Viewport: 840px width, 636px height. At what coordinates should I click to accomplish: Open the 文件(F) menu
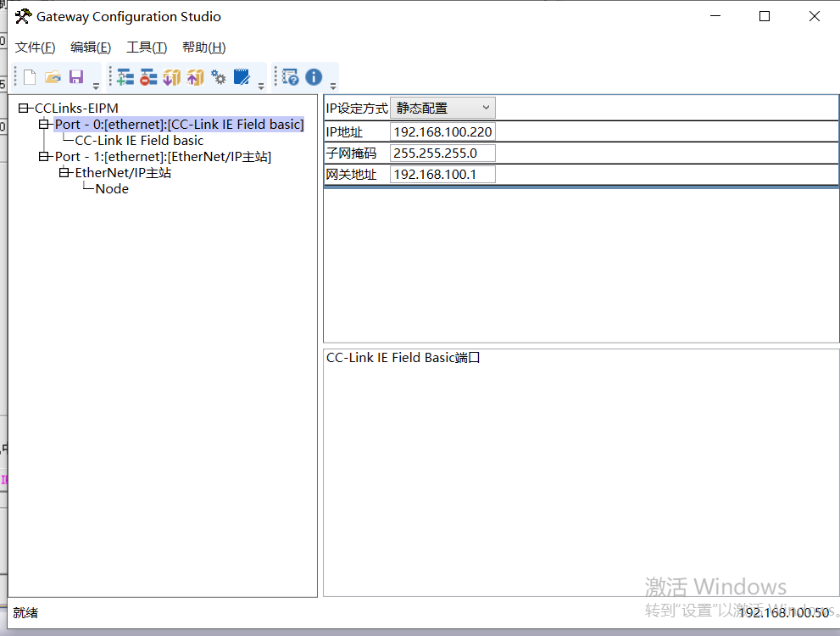[35, 47]
